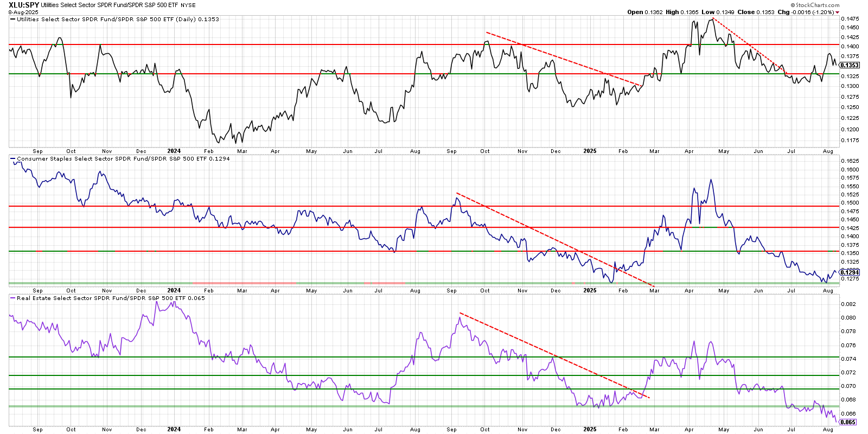This screenshot has width=868, height=434.
Task: Click the 0.1275 label on Consumer Staples axis
Action: pos(850,278)
